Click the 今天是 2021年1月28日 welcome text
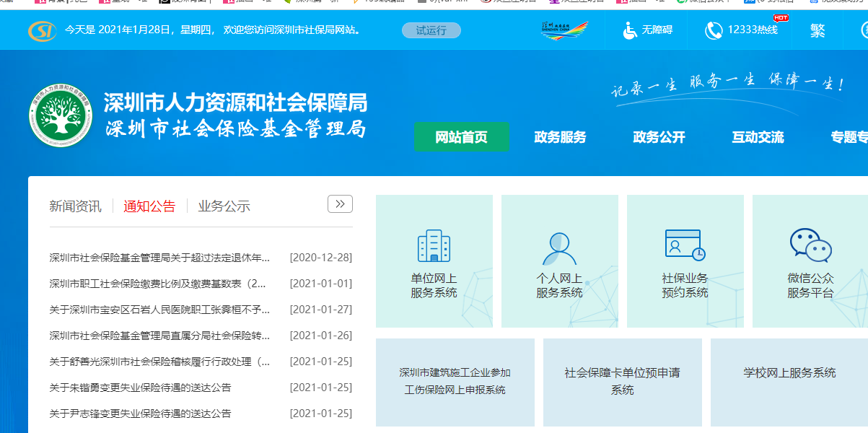This screenshot has width=868, height=433. (213, 30)
